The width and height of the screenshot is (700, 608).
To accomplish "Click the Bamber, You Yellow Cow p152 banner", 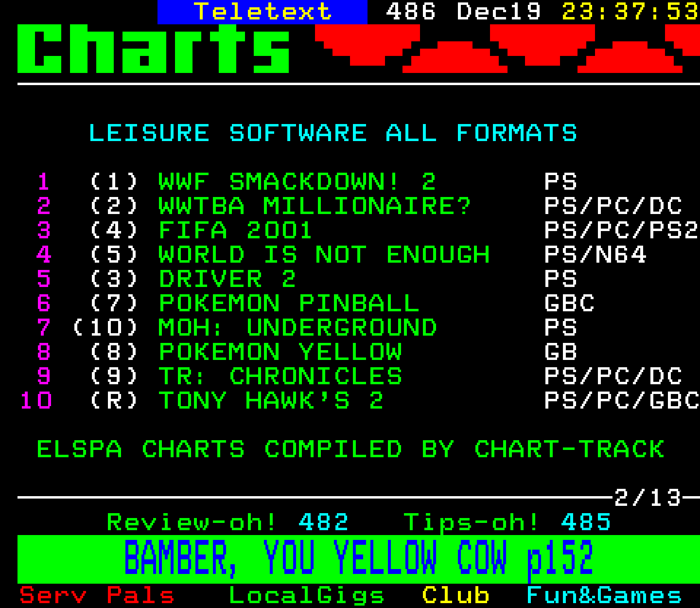I will pos(358,558).
